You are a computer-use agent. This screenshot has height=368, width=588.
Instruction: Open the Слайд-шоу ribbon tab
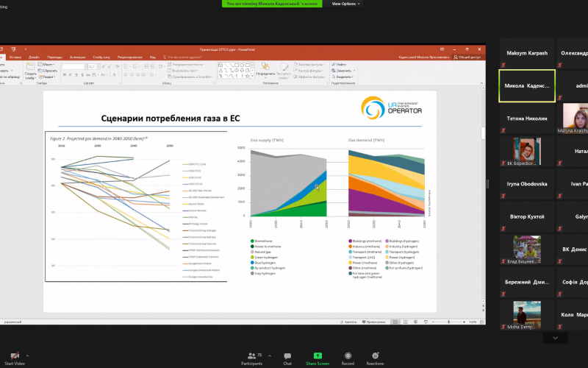(101, 57)
